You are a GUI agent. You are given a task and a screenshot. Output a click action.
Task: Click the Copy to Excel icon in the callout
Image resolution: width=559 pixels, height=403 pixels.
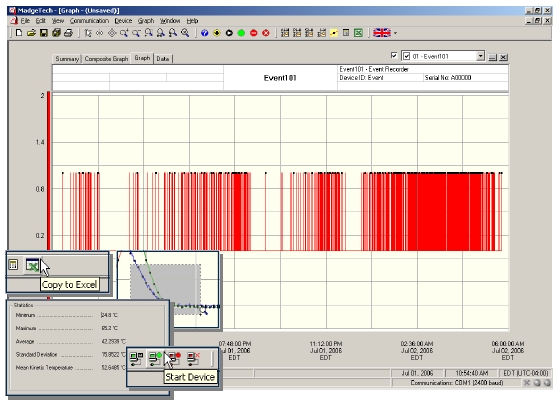tap(32, 265)
